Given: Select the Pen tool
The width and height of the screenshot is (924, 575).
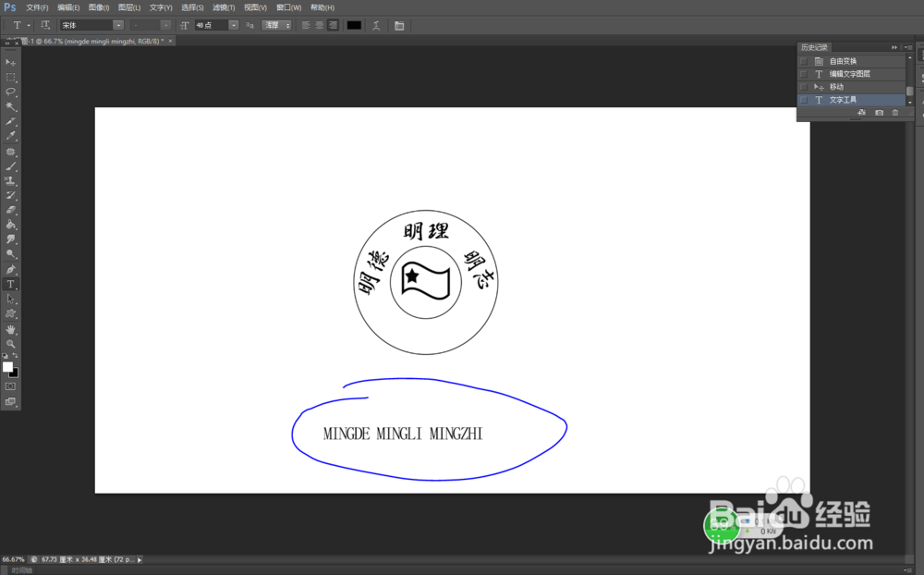Looking at the screenshot, I should 10,270.
